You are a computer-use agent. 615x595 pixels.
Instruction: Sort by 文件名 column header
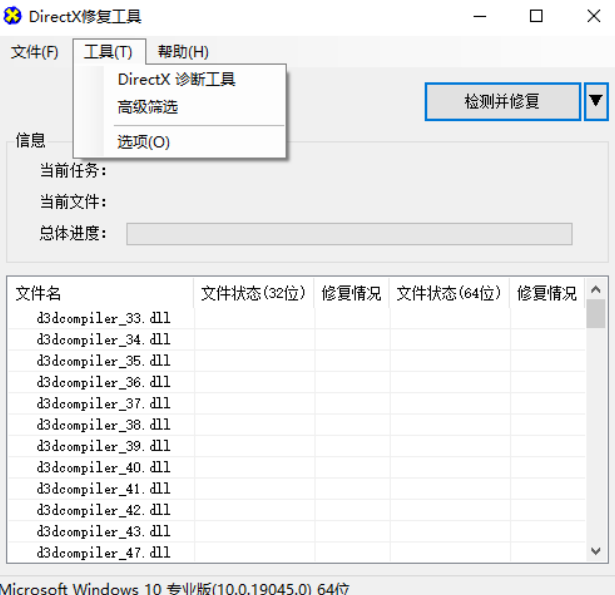coord(101,293)
